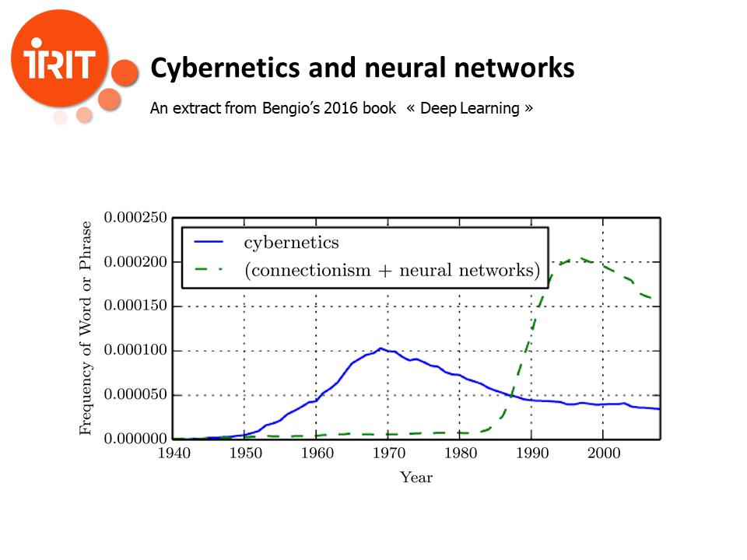Click the 1990 tick label on x-axis
The height and width of the screenshot is (560, 747).
(531, 454)
